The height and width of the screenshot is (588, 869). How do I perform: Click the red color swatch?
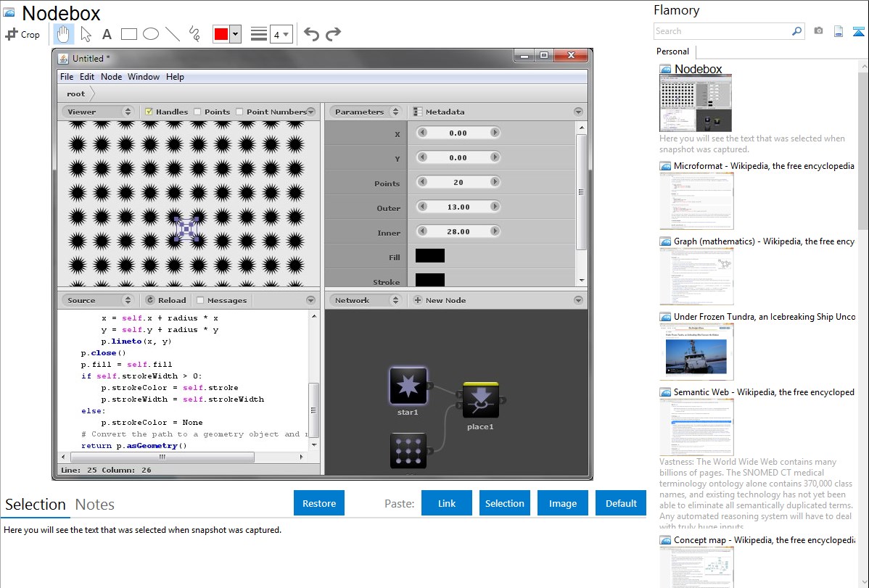click(221, 34)
